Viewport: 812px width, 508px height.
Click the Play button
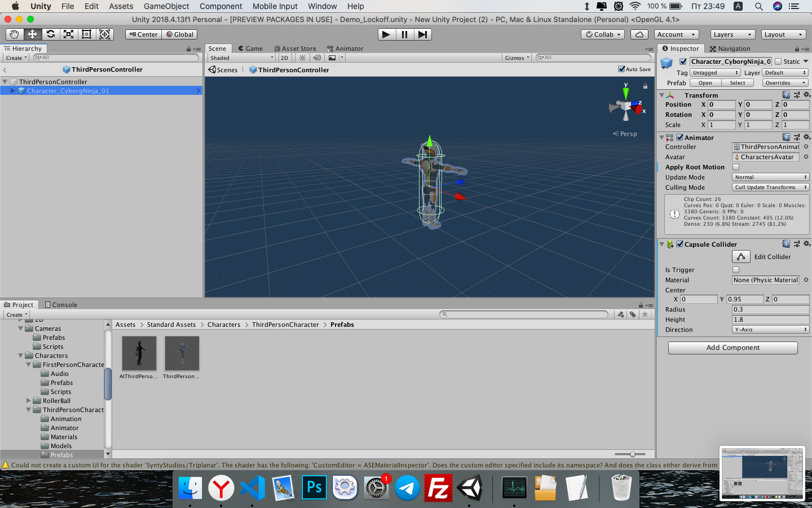[386, 34]
